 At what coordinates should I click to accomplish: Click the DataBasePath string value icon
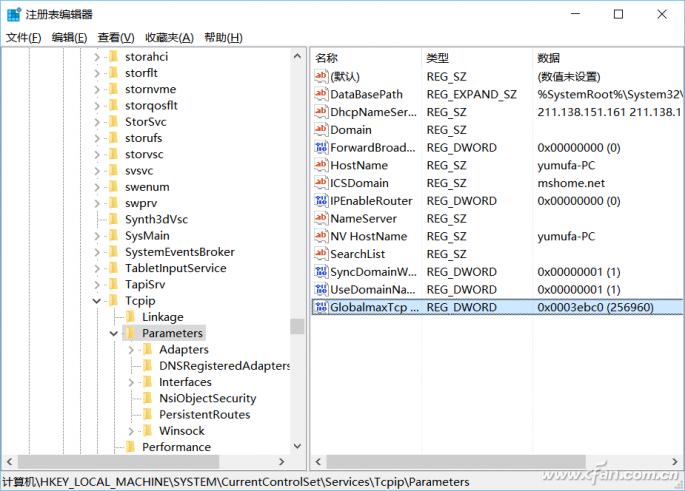coord(321,94)
